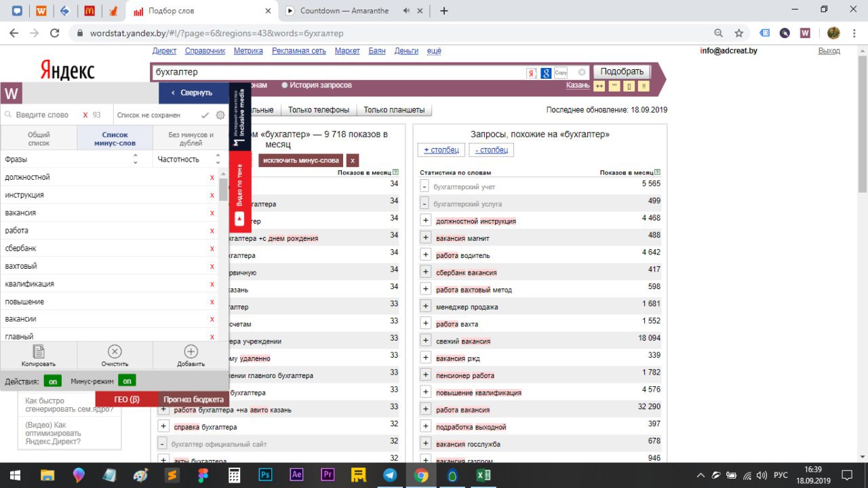Viewport: 868px width, 488px height.
Task: Toggle the Действия on switch
Action: tap(53, 381)
